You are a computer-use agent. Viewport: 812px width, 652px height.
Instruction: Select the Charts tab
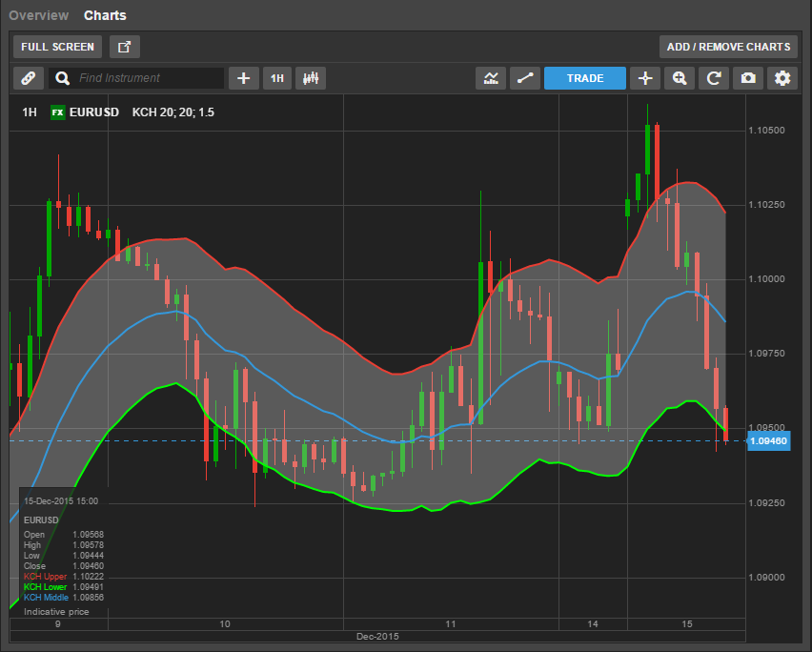coord(105,15)
